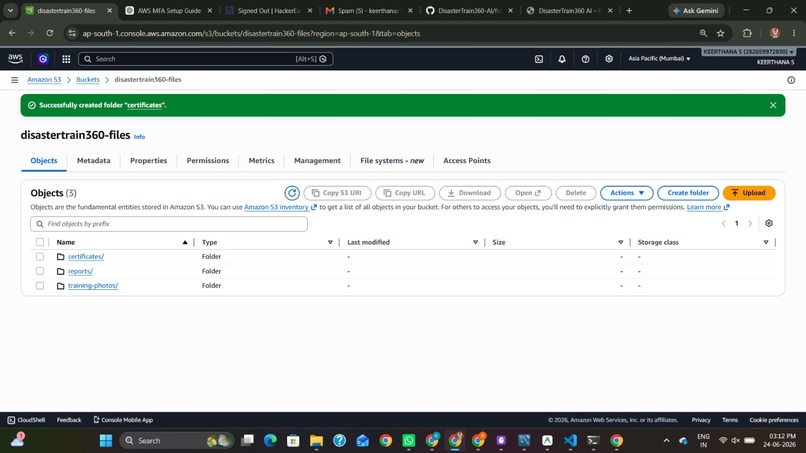
Task: Open a new browser tab
Action: 629,10
